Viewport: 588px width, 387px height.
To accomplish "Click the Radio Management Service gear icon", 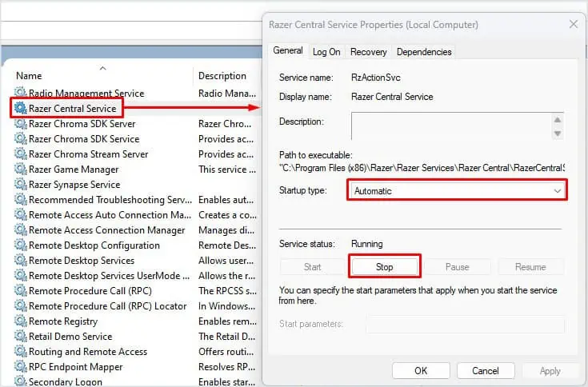I will [21, 94].
